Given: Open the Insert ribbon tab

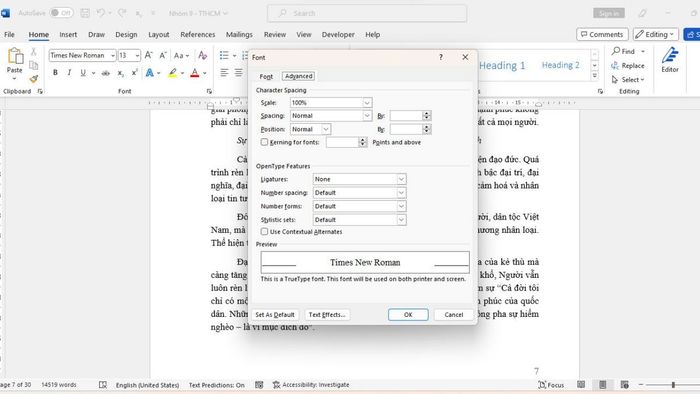Looking at the screenshot, I should [68, 34].
